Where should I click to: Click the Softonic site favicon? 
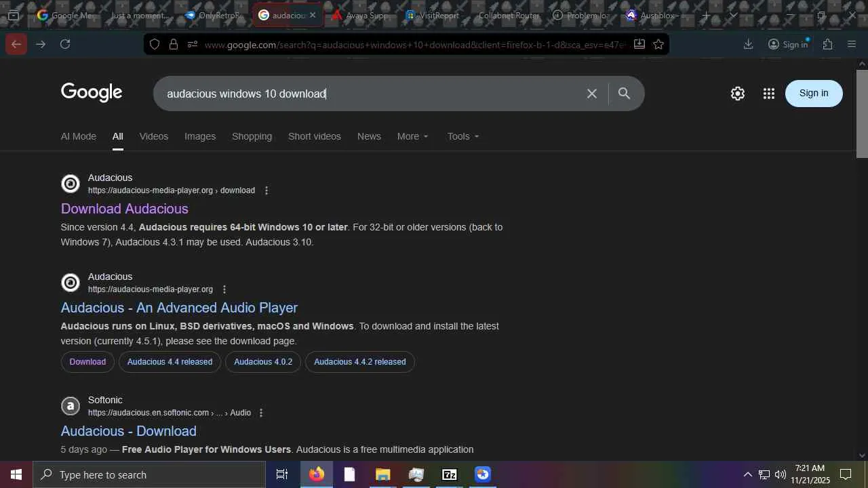pyautogui.click(x=71, y=406)
